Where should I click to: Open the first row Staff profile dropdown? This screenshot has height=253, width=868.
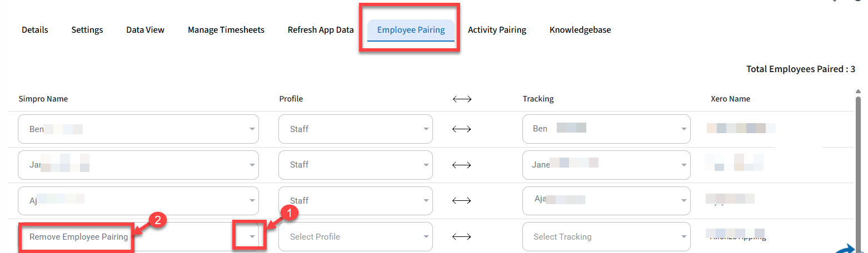click(356, 129)
